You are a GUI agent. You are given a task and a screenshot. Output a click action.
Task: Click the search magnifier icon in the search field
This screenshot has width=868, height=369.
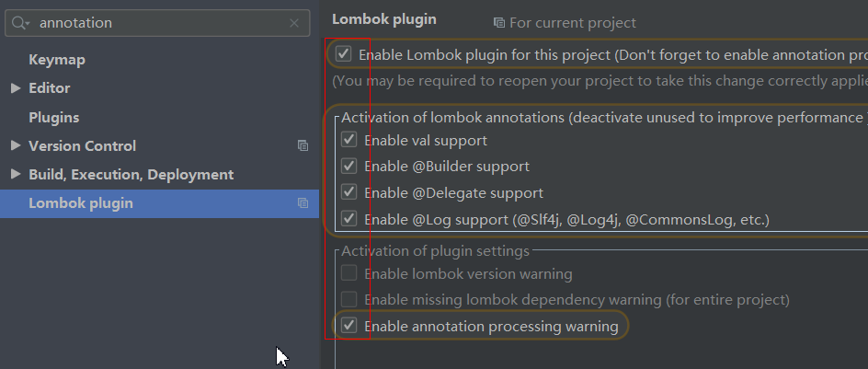[21, 23]
